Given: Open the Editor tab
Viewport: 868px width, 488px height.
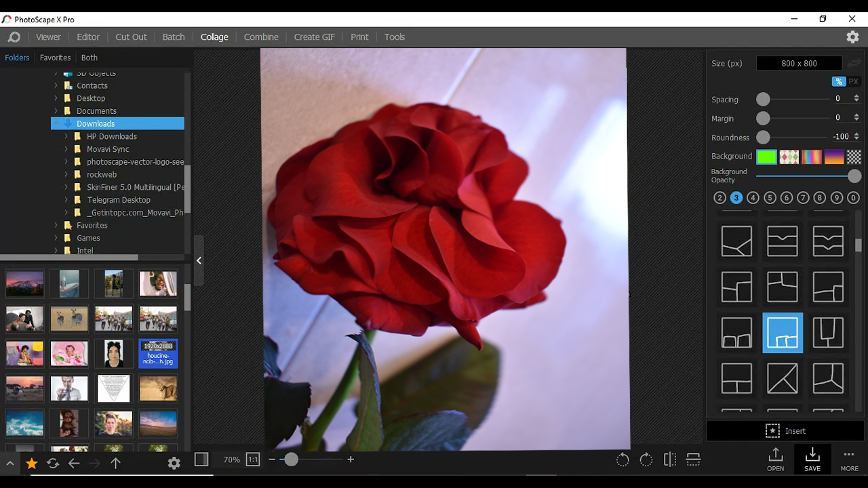Looking at the screenshot, I should pos(88,37).
